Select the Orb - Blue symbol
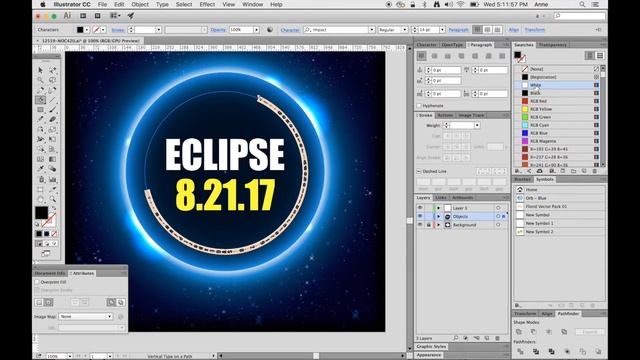This screenshot has width=640, height=360. pyautogui.click(x=559, y=198)
